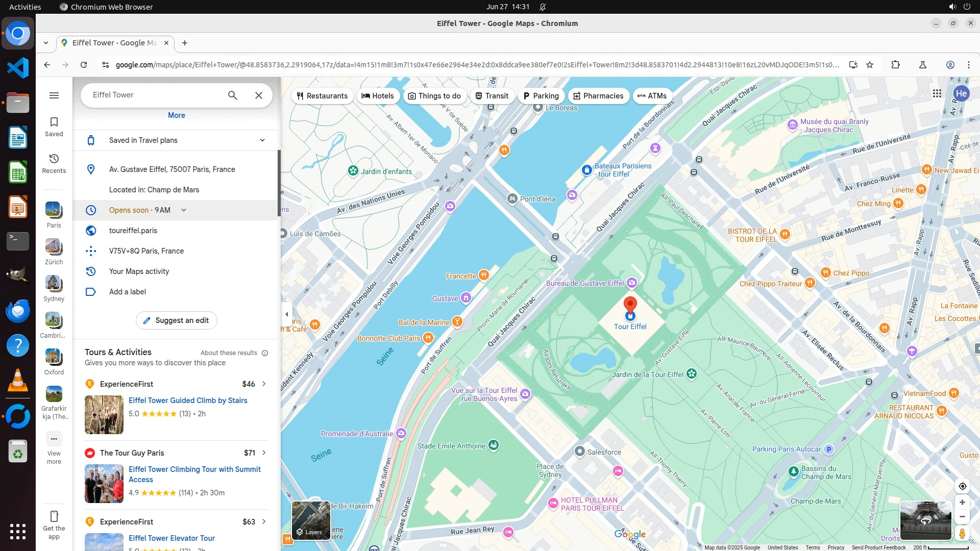Open Street View pegman icon
The image size is (980, 551).
962,534
